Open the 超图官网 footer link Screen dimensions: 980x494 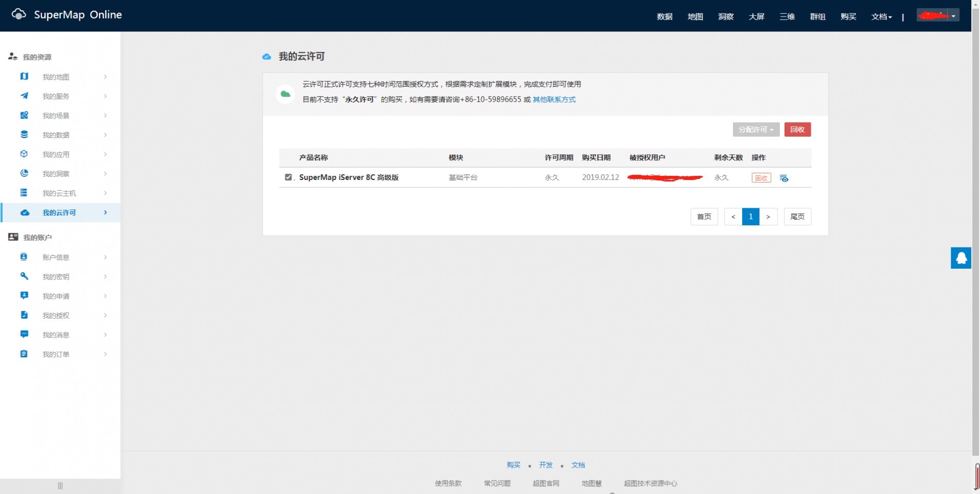point(546,483)
